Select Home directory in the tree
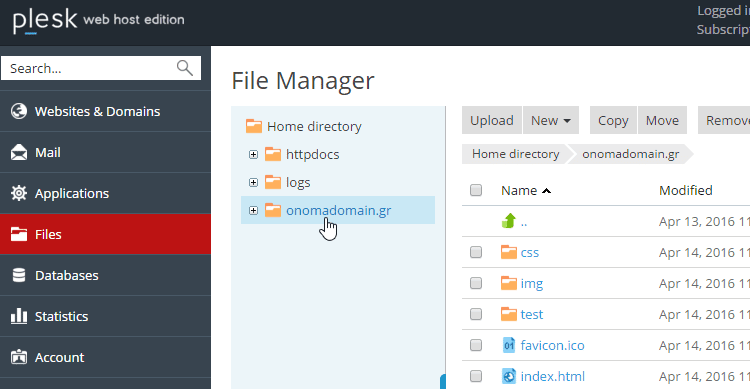Screen dimensions: 750x389 314,126
